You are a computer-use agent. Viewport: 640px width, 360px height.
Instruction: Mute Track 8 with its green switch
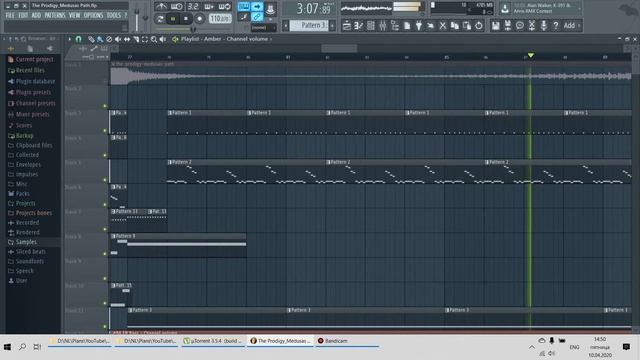coord(105,254)
